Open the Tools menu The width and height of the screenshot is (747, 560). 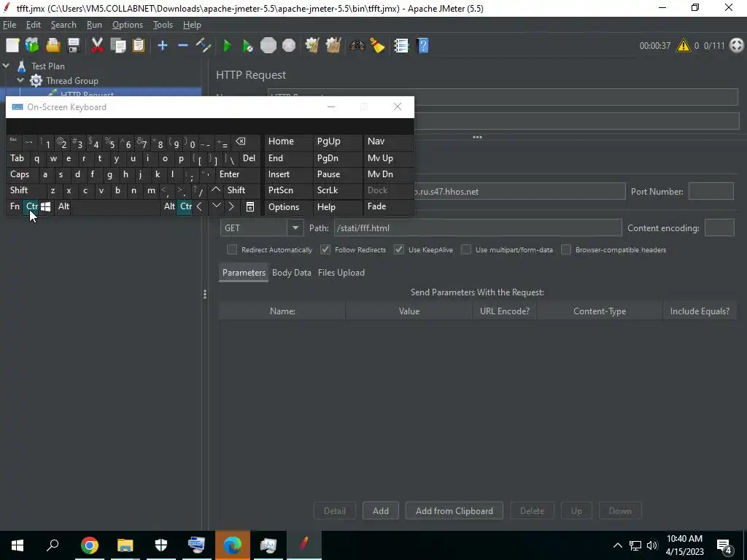(x=163, y=25)
